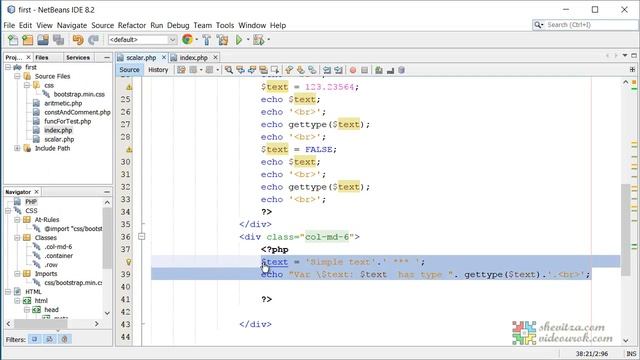Open aritmetic.php in project tree
This screenshot has height=360, width=640.
coord(63,103)
